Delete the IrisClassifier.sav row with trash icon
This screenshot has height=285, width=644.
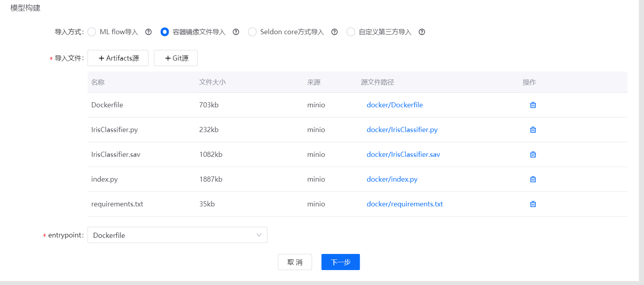(533, 154)
